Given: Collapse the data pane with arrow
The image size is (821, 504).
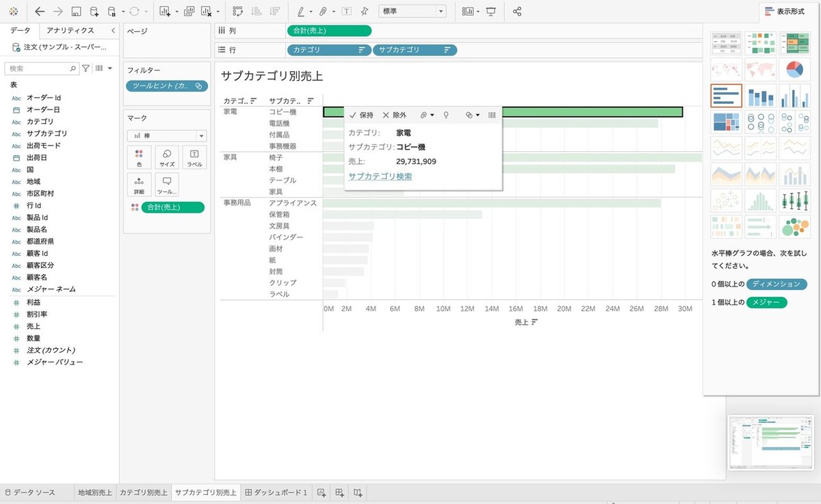Looking at the screenshot, I should [112, 31].
